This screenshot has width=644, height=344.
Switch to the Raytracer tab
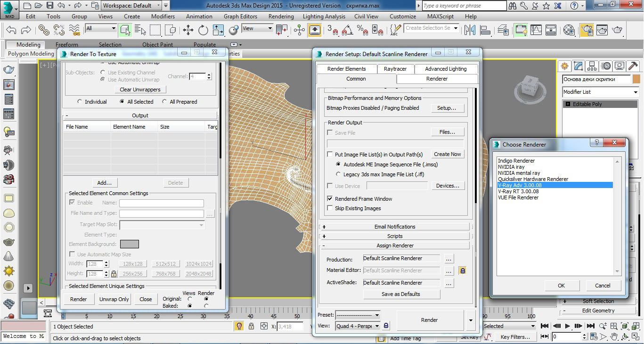coord(395,69)
